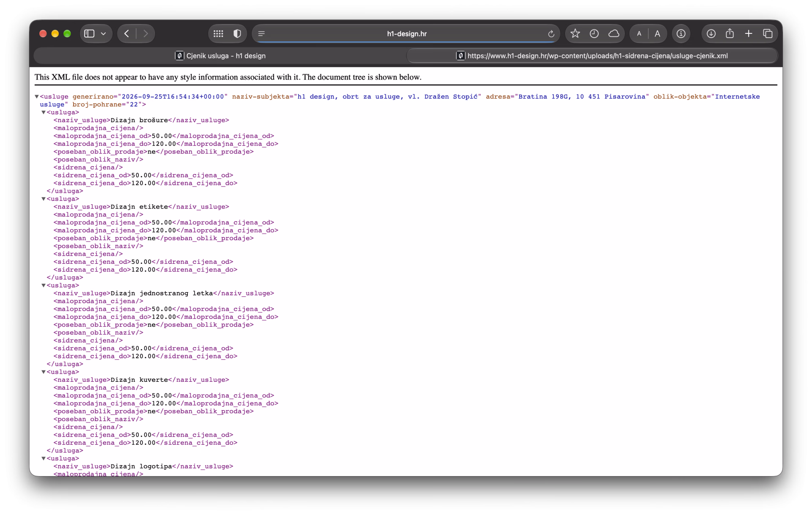Collapse the usluga node for Dizajn jednostranog letka
The width and height of the screenshot is (812, 515).
pyautogui.click(x=44, y=285)
